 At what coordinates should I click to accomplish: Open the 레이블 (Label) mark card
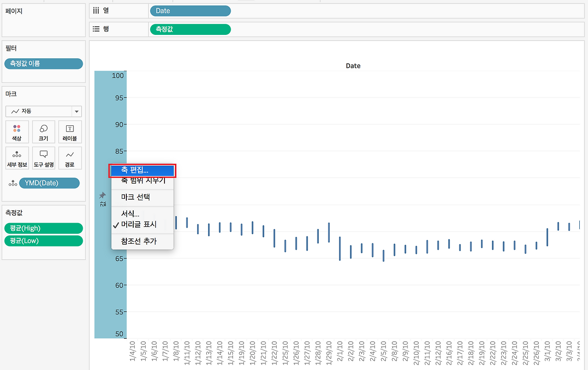(70, 132)
